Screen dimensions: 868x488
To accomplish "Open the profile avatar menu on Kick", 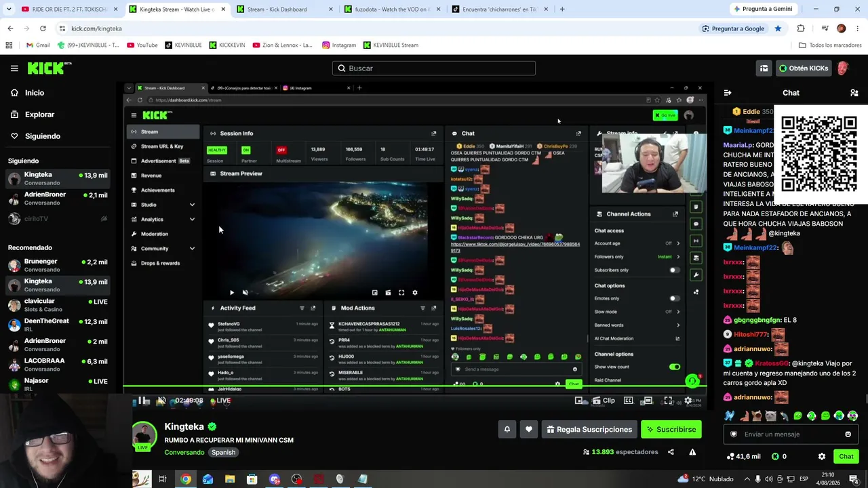I will click(843, 68).
